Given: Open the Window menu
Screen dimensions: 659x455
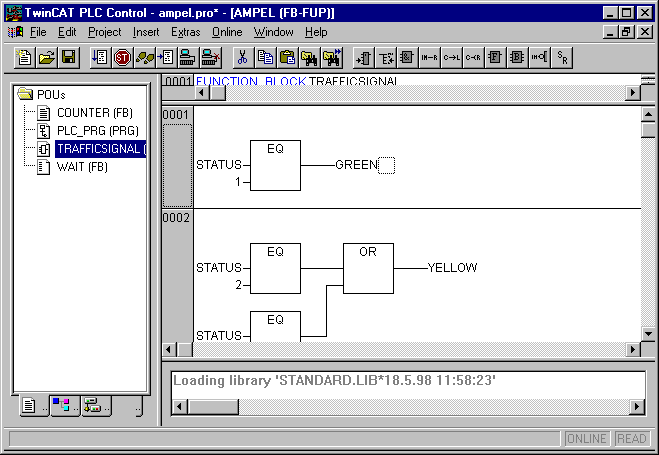Looking at the screenshot, I should click(x=273, y=32).
